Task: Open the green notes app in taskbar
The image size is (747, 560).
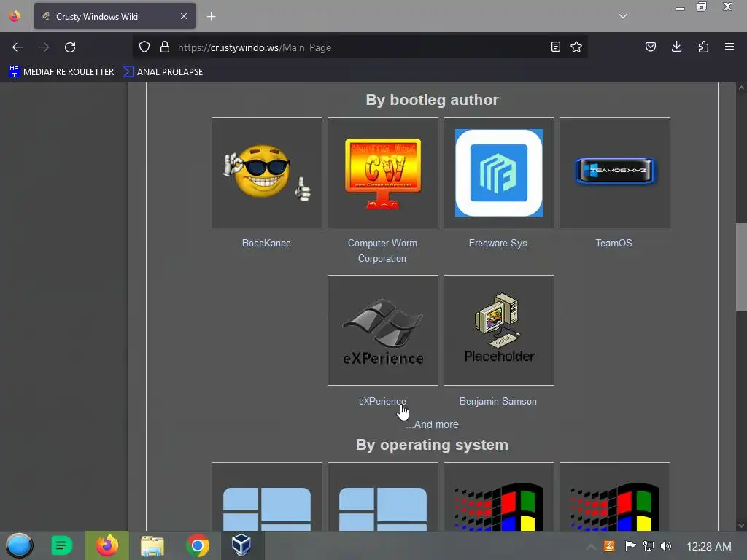Action: click(x=61, y=545)
